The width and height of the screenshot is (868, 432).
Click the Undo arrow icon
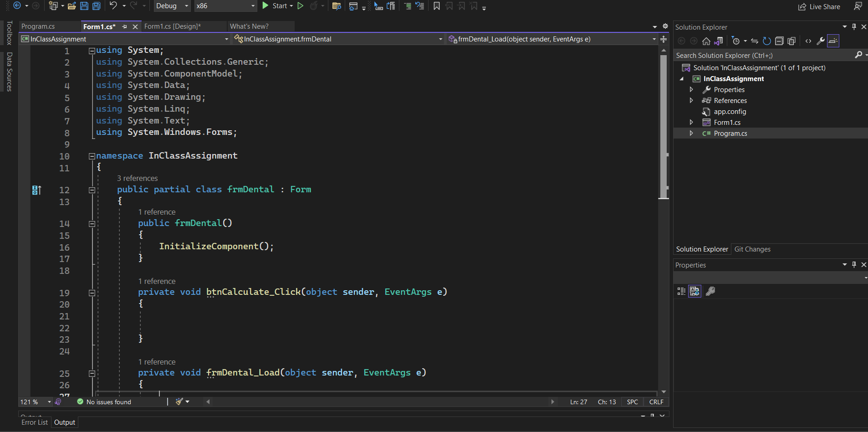[x=113, y=6]
